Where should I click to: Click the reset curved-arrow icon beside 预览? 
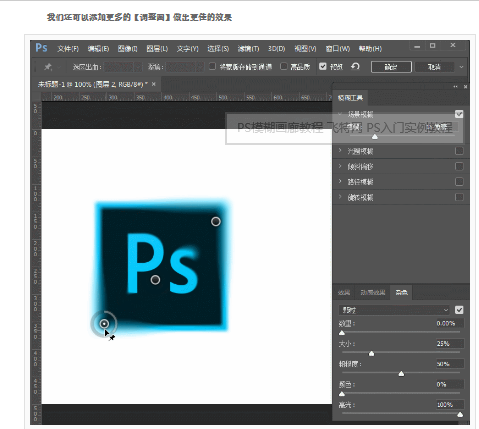click(x=355, y=67)
